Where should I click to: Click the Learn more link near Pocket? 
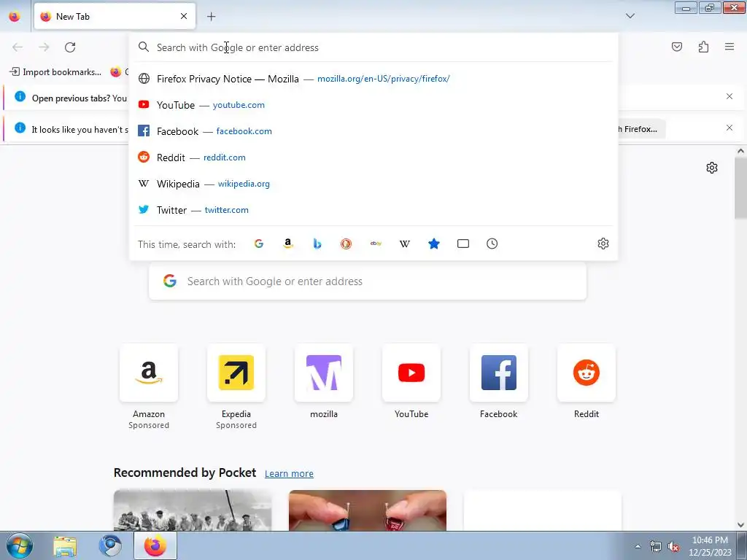(x=289, y=474)
